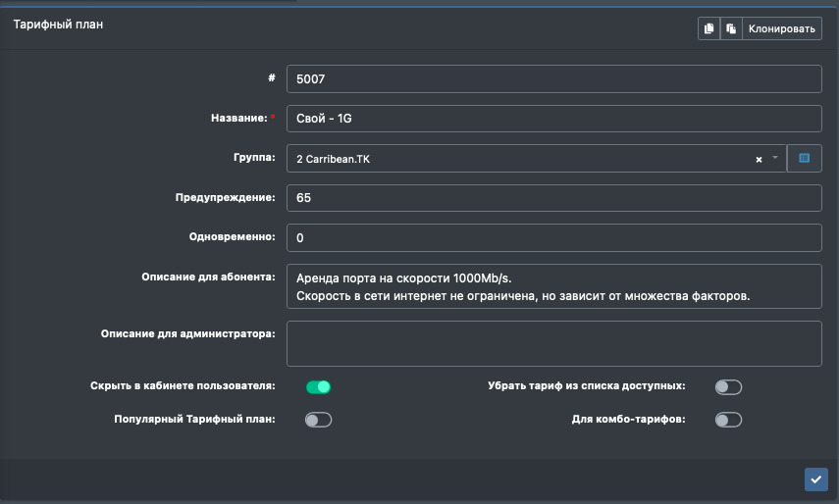This screenshot has height=504, width=839.
Task: Click the # field with 5007
Action: [x=553, y=79]
